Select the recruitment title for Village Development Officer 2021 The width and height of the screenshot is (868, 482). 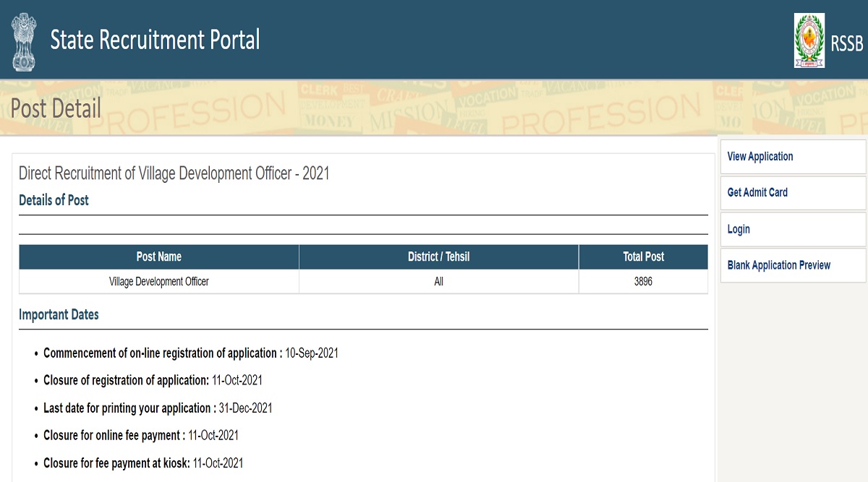pos(173,173)
